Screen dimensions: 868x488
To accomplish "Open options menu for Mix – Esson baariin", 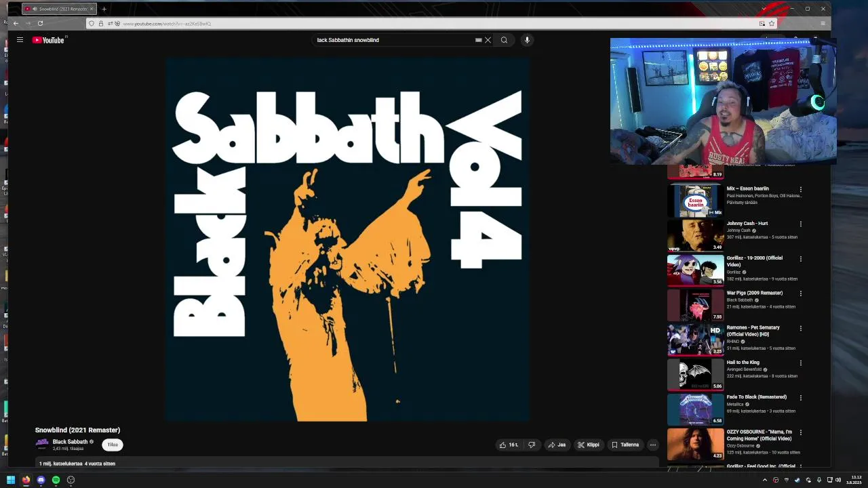I will pos(801,189).
